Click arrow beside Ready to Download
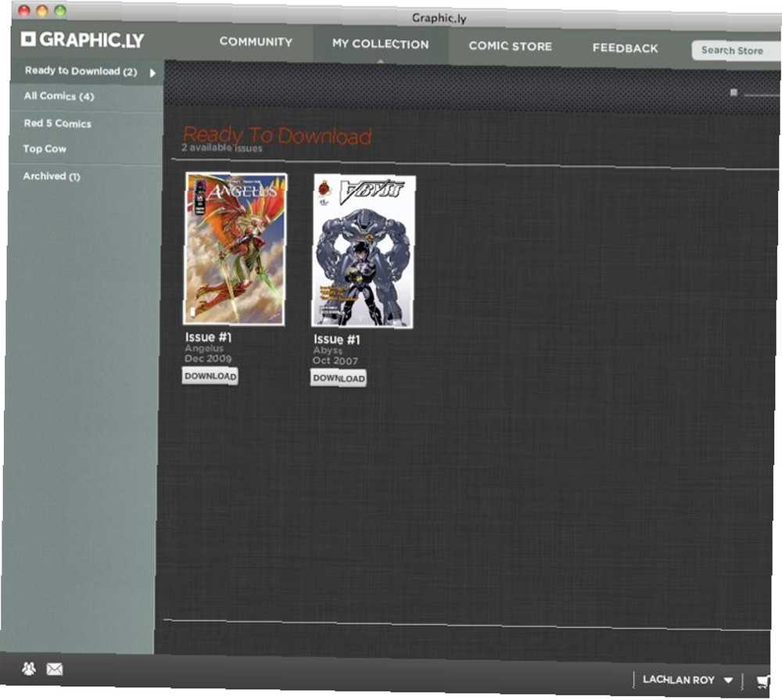This screenshot has height=700, width=782. 152,73
